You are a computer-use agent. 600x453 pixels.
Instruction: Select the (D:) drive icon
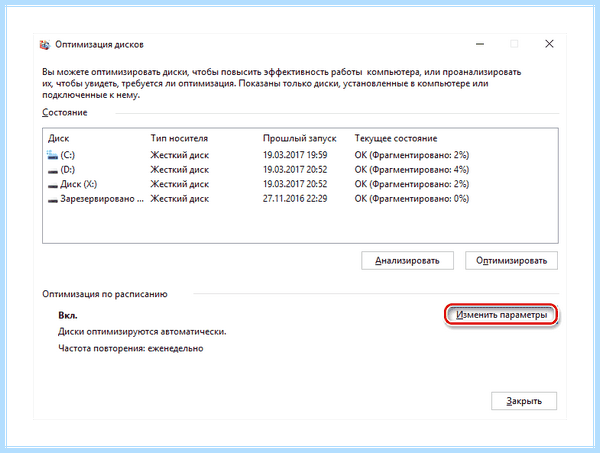pyautogui.click(x=52, y=170)
